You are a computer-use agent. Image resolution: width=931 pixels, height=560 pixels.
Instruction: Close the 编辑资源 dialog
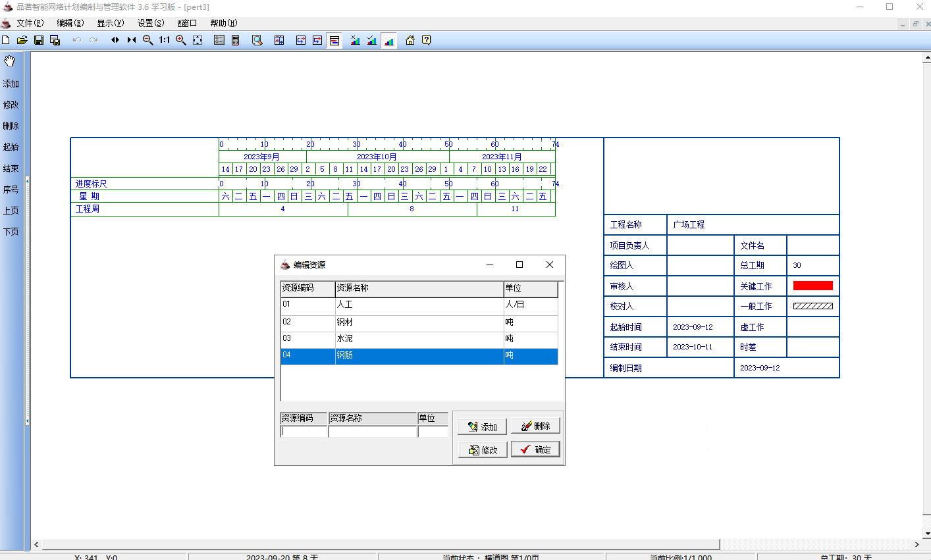click(x=550, y=265)
